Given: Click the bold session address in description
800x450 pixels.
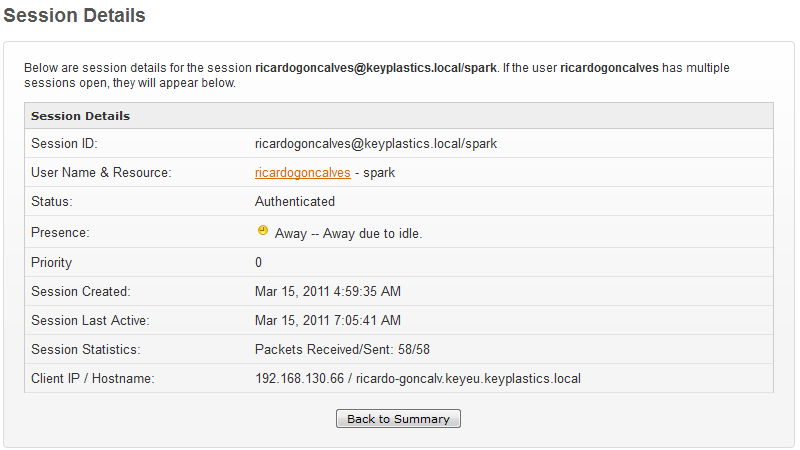Looking at the screenshot, I should [x=376, y=68].
